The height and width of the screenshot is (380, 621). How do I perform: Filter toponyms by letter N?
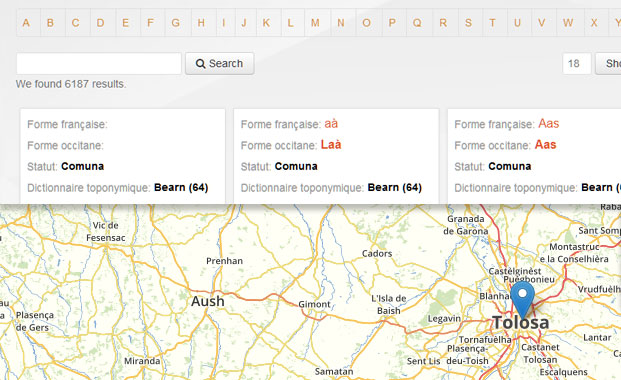(341, 23)
